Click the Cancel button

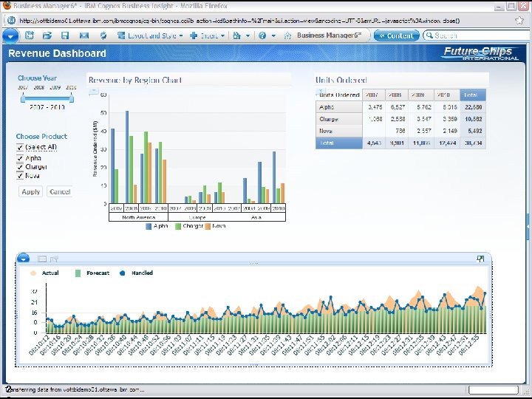pyautogui.click(x=60, y=191)
